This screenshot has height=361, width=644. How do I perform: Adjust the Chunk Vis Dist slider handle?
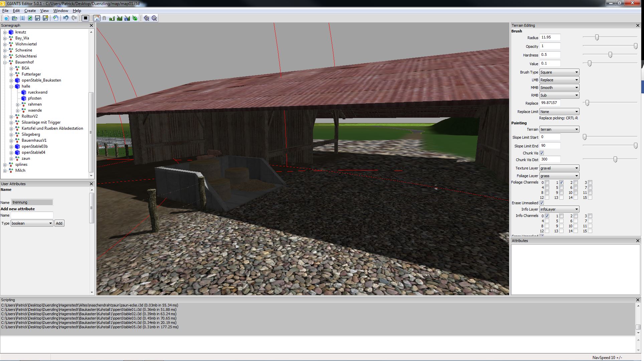point(615,159)
